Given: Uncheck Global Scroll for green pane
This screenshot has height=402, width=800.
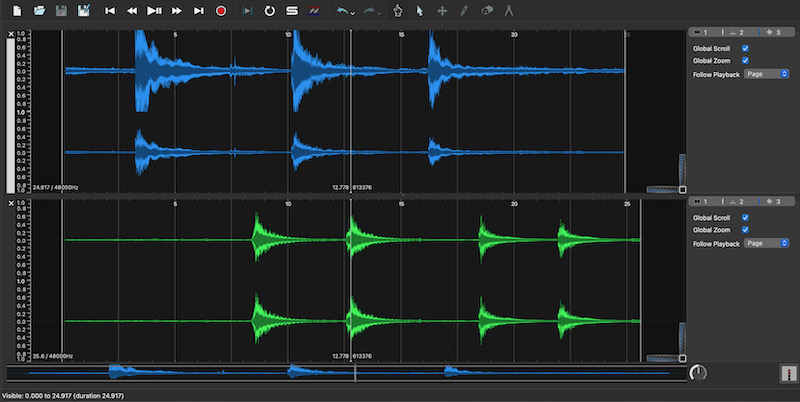Looking at the screenshot, I should (745, 218).
